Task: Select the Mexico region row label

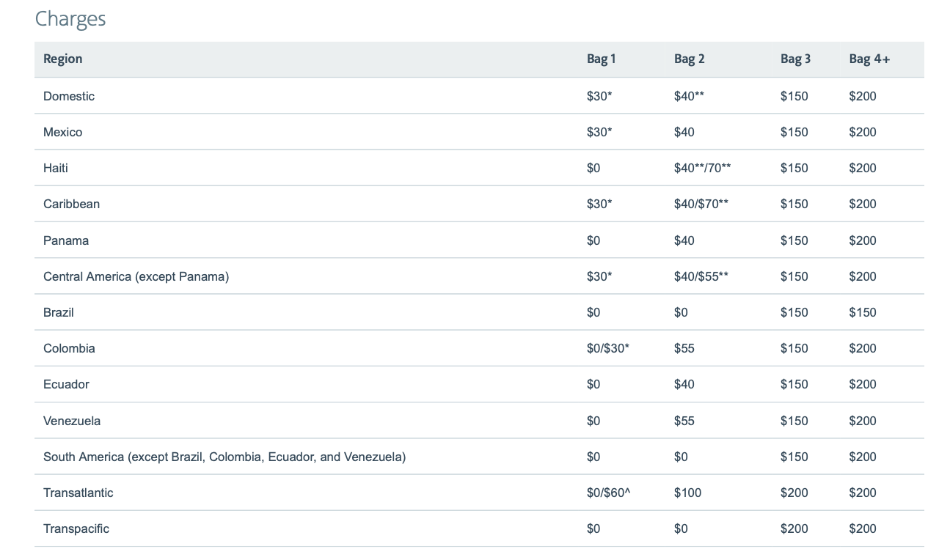Action: pyautogui.click(x=62, y=132)
